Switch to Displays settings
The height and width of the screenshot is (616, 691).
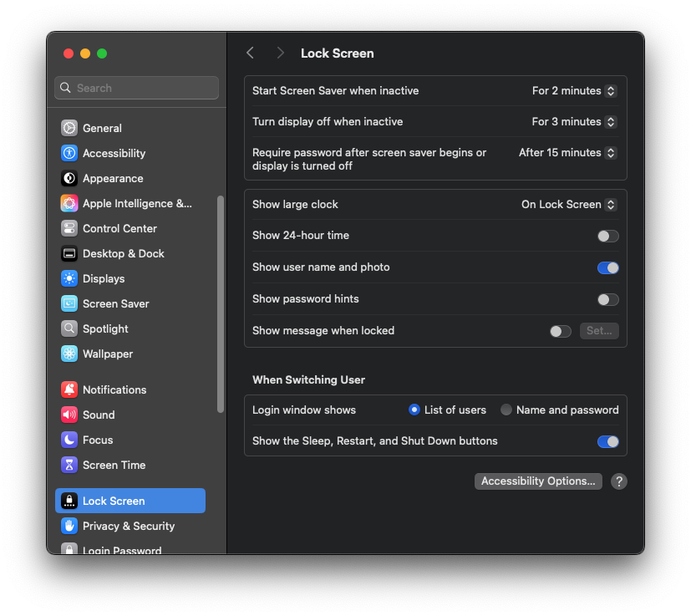[x=130, y=278]
